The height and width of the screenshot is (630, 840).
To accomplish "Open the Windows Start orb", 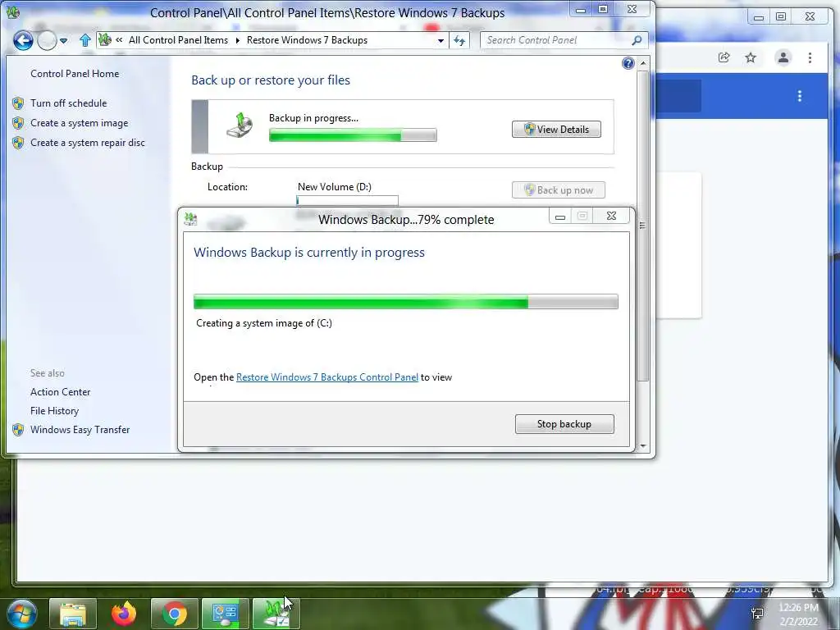I will click(x=21, y=614).
